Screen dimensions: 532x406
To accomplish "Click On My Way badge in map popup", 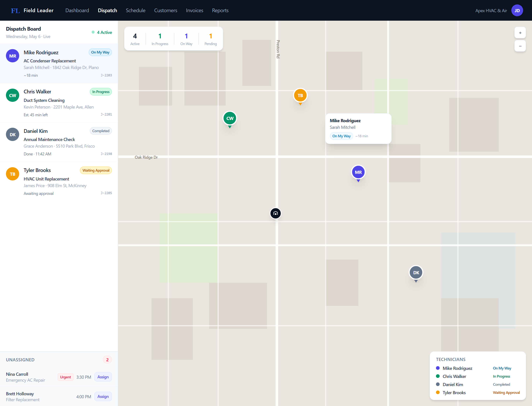I will pyautogui.click(x=341, y=136).
